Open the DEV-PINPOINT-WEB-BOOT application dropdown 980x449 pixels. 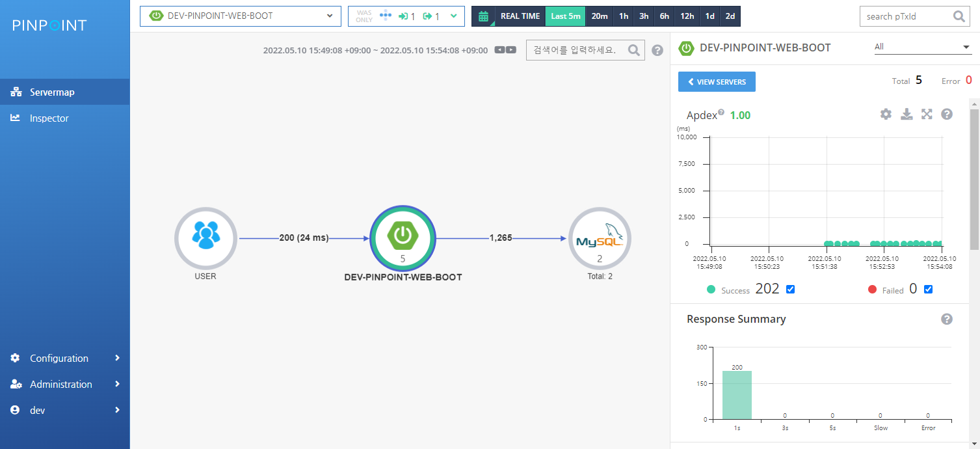[241, 16]
